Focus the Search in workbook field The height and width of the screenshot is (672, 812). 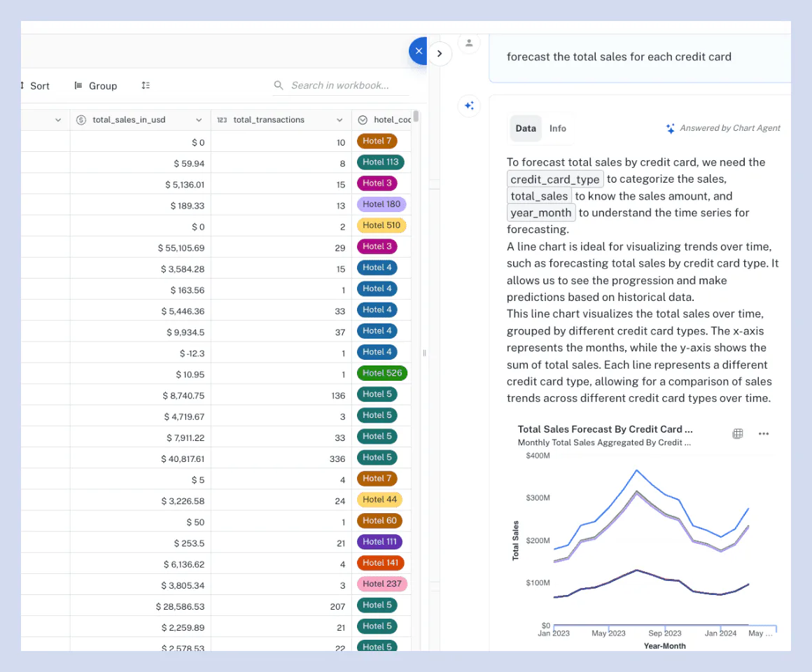[341, 85]
